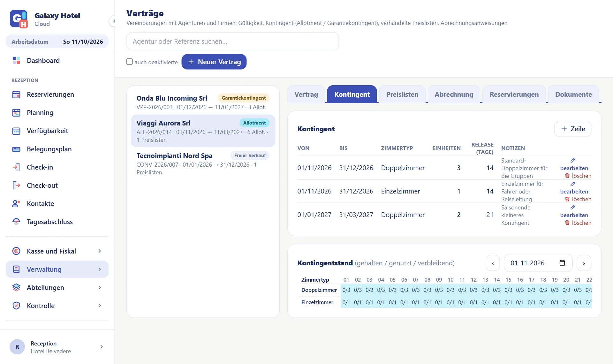
Task: Go to previous period in Kontingentstand
Action: 493,263
